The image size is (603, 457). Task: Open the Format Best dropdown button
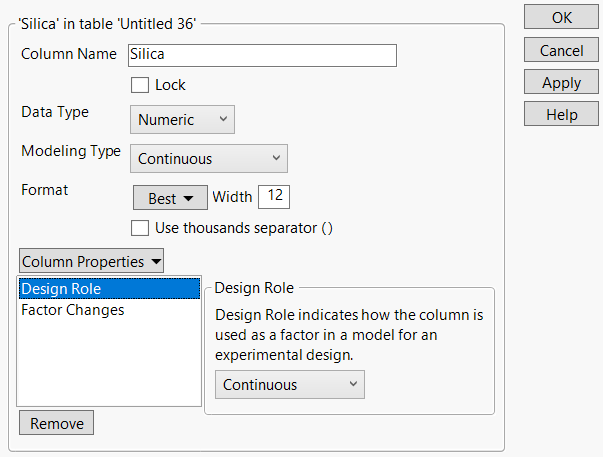[170, 198]
